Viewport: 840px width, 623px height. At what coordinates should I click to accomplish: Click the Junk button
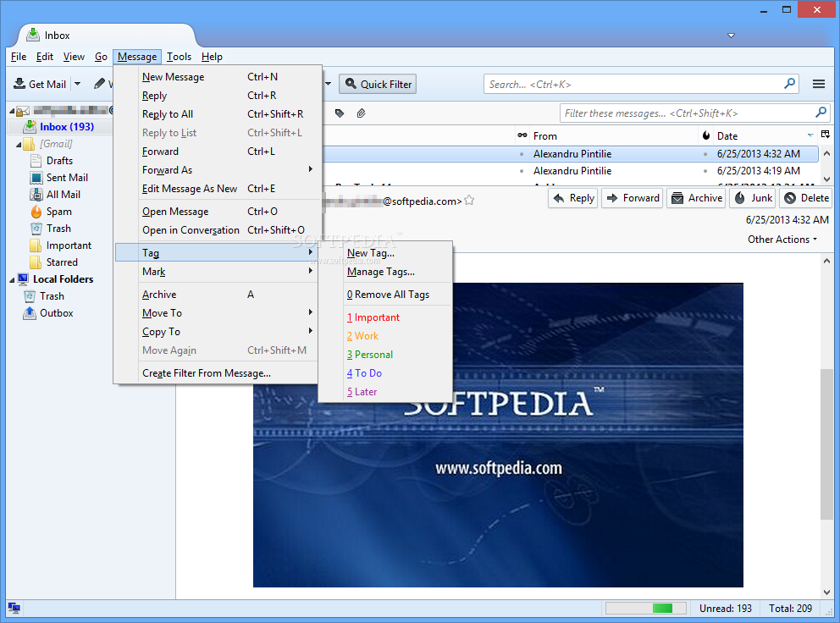point(753,198)
